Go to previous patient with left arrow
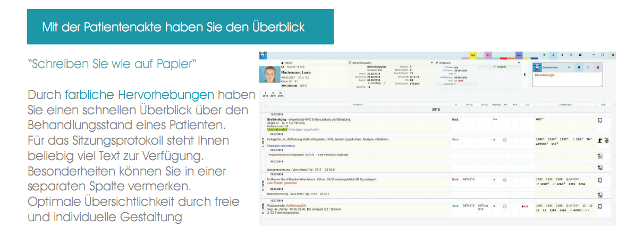This screenshot has height=234, width=644. pos(562,55)
